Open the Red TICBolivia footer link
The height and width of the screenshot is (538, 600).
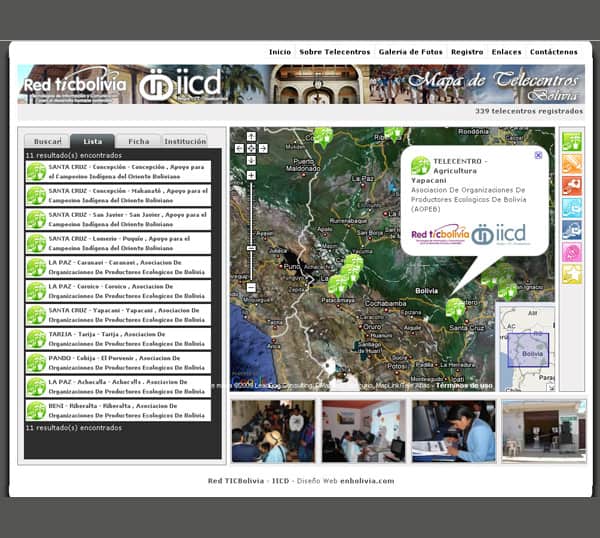pos(236,481)
